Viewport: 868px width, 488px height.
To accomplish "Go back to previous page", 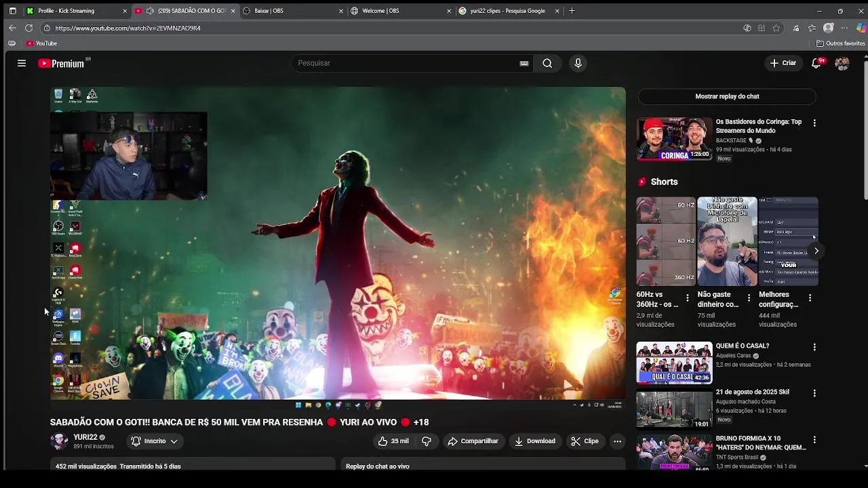I will (12, 28).
